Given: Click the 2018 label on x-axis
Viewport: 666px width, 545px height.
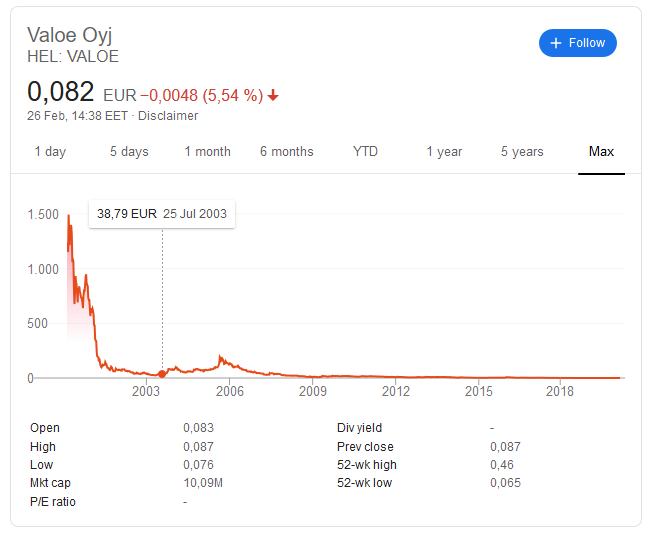Looking at the screenshot, I should pyautogui.click(x=560, y=391).
